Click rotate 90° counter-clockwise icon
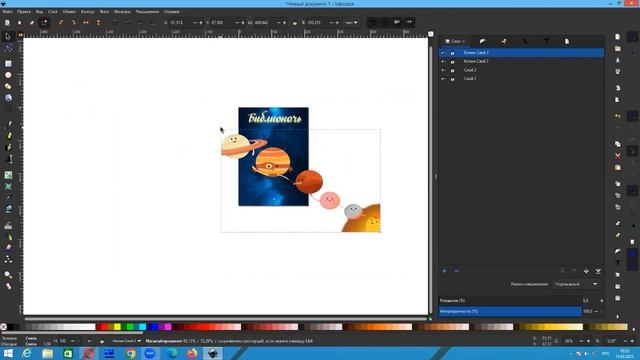This screenshot has height=360, width=640. tap(61, 22)
